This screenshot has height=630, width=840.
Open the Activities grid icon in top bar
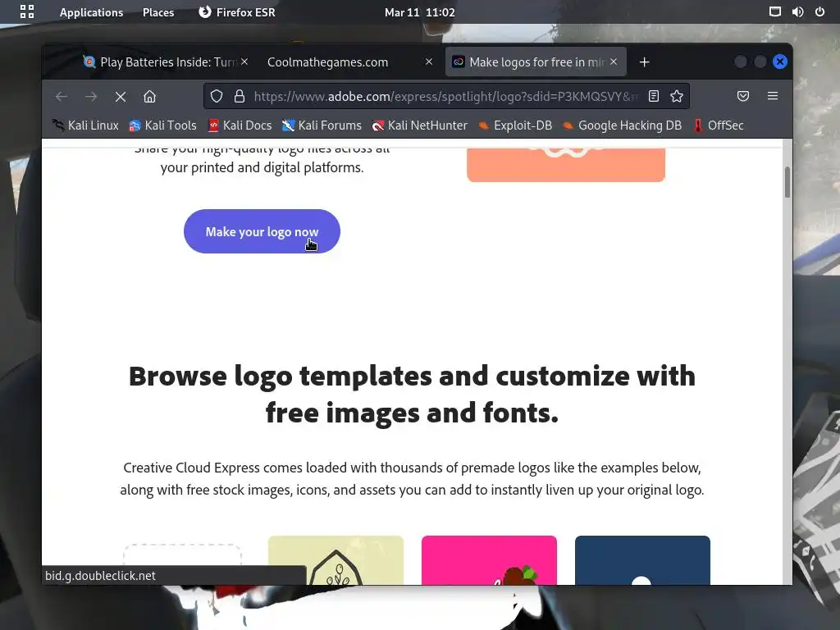[x=27, y=11]
